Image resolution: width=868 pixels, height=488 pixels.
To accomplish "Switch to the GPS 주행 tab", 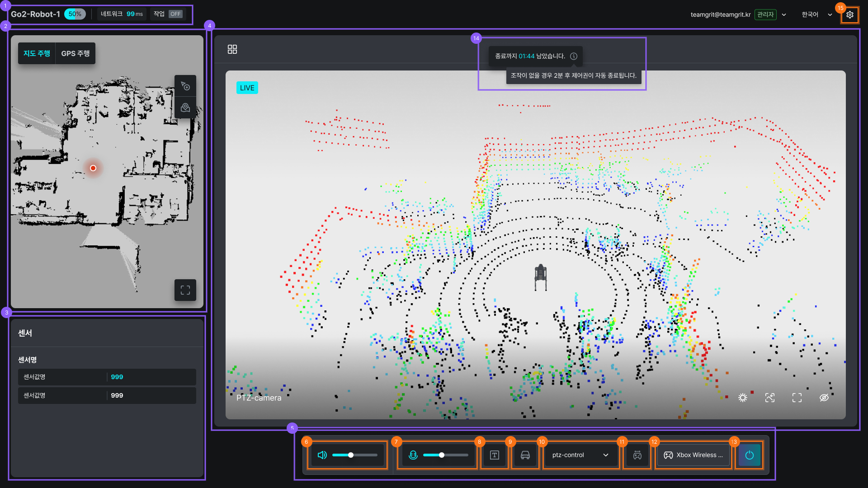I will 75,53.
